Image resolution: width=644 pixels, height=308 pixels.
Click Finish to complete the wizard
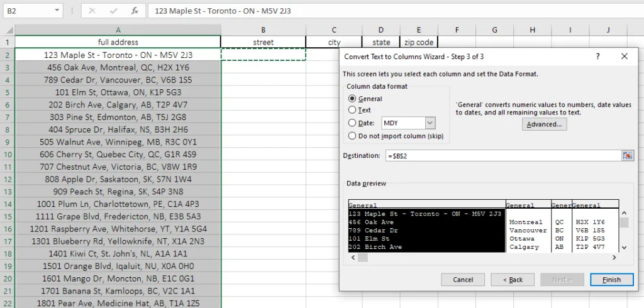pyautogui.click(x=611, y=280)
